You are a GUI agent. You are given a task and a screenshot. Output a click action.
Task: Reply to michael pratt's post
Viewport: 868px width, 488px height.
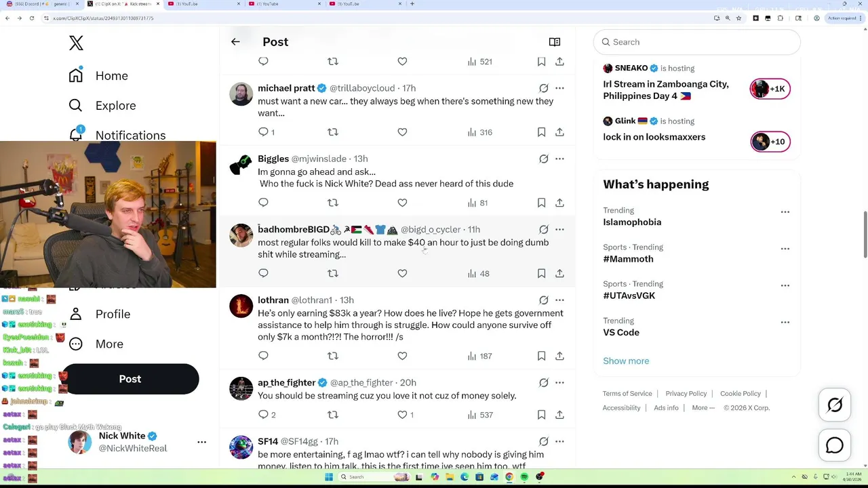point(264,132)
